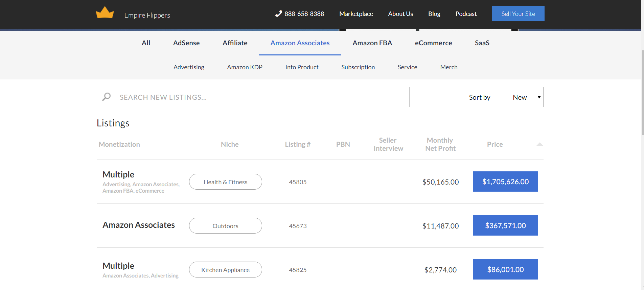Click the Sell Your Site button
The image size is (644, 290).
click(518, 14)
